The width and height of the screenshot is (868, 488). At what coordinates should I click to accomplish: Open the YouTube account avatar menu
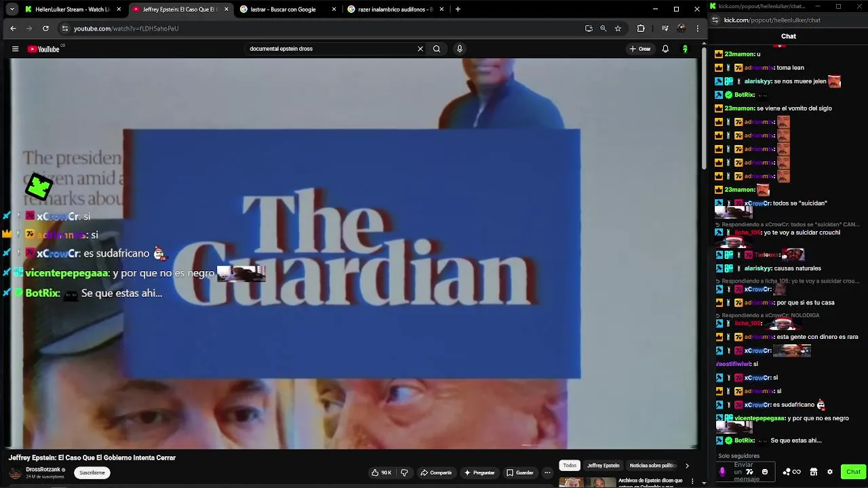click(685, 49)
